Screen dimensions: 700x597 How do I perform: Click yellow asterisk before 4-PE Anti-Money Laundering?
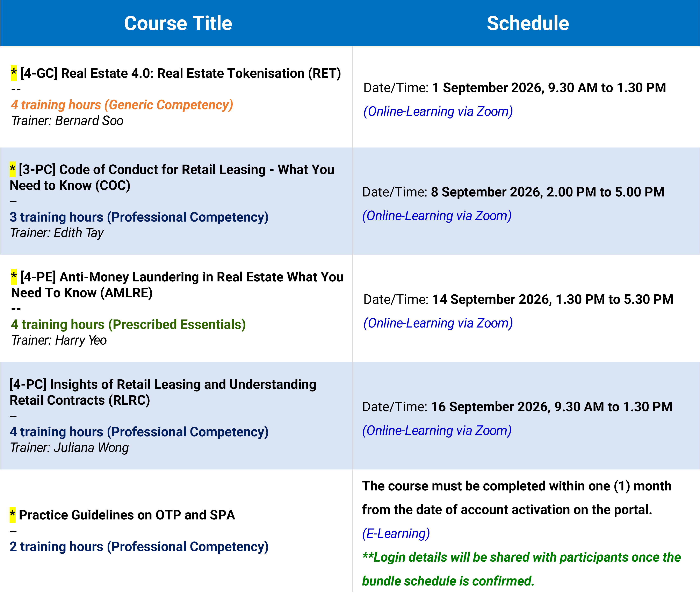14,277
